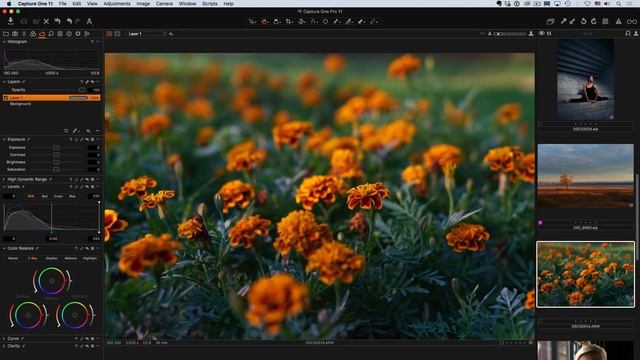Toggle the browser eye visibility icon

(542, 33)
